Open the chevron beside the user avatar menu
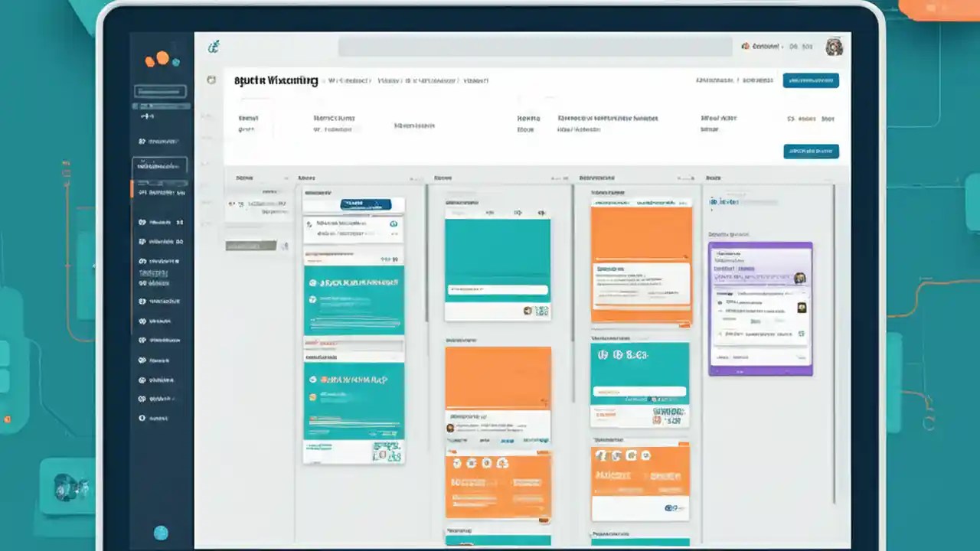The height and width of the screenshot is (551, 980). (x=781, y=47)
